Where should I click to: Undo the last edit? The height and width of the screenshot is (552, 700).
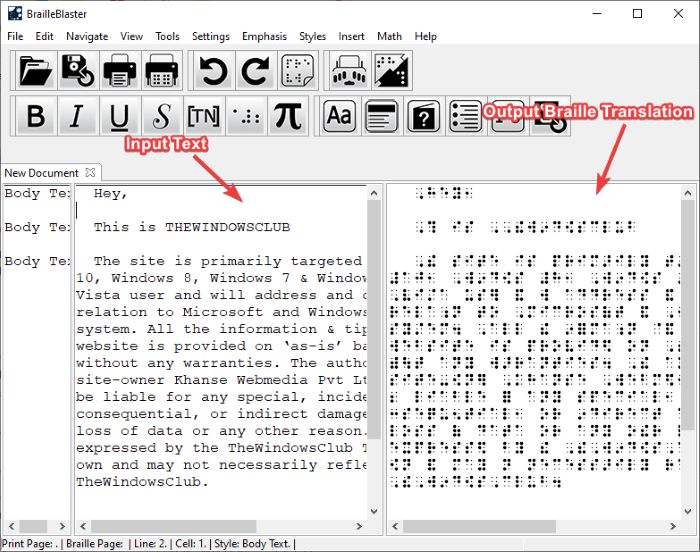coord(213,71)
